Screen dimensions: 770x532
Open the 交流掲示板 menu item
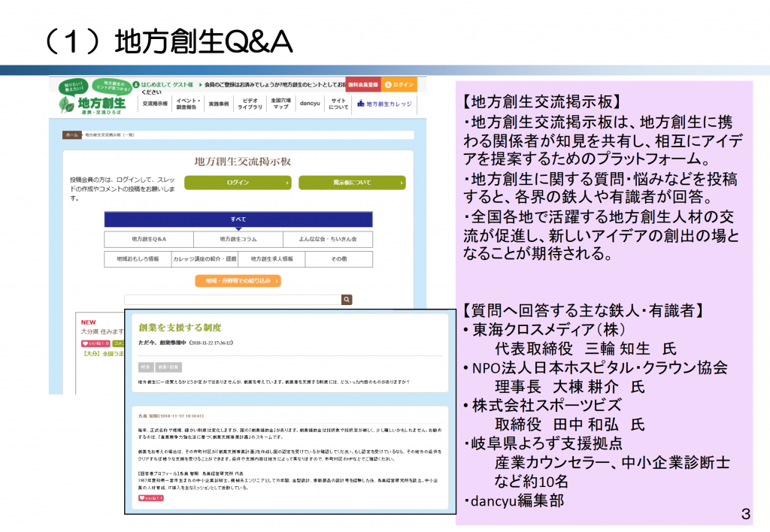click(x=155, y=104)
